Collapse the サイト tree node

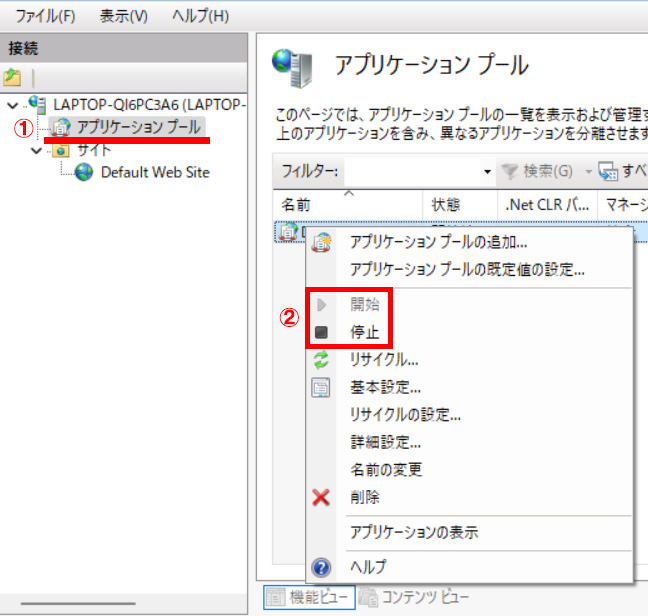(37, 150)
